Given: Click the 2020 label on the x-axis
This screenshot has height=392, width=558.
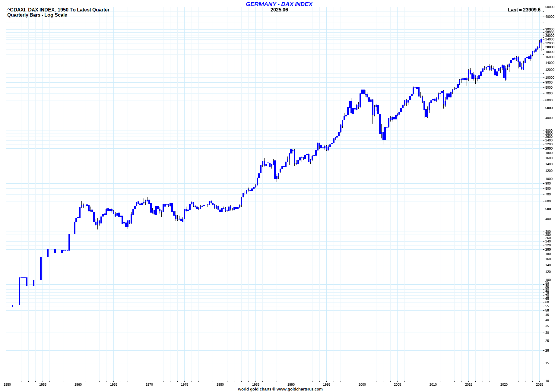Looking at the screenshot, I should click(x=504, y=384).
